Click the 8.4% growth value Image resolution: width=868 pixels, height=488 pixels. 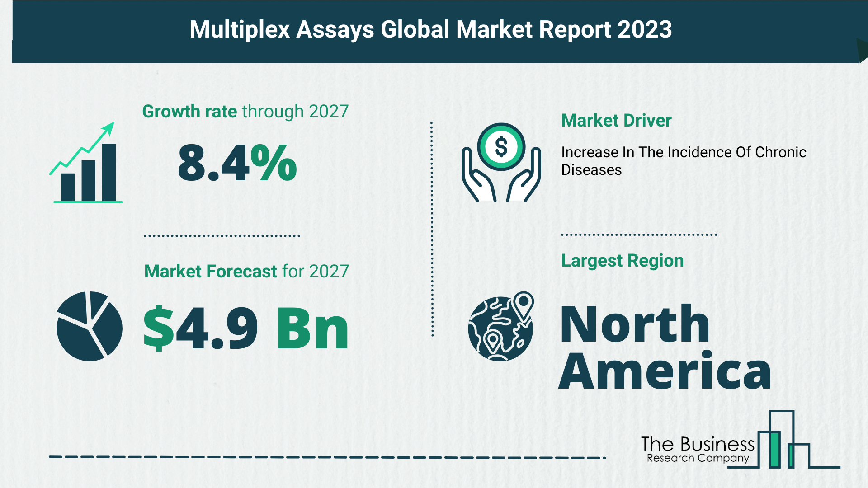click(237, 163)
